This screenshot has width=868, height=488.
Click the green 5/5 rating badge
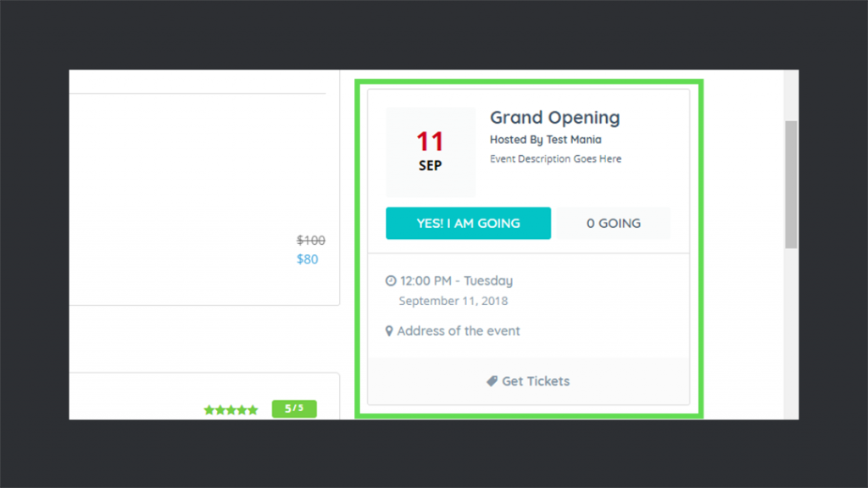[294, 408]
